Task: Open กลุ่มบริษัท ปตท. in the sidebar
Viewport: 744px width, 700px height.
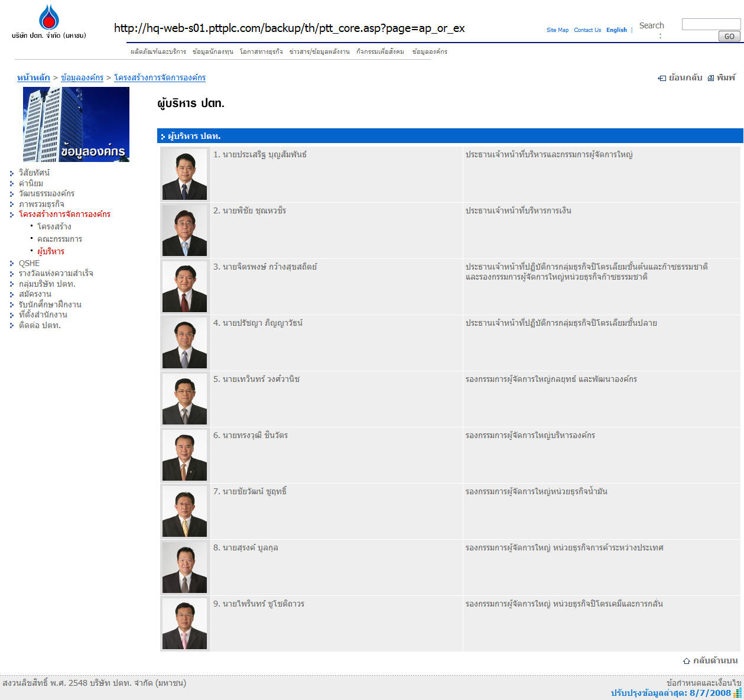Action: coord(47,284)
